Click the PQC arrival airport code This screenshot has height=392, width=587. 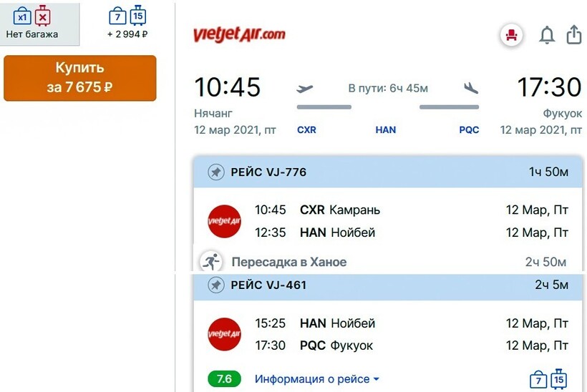(x=469, y=130)
